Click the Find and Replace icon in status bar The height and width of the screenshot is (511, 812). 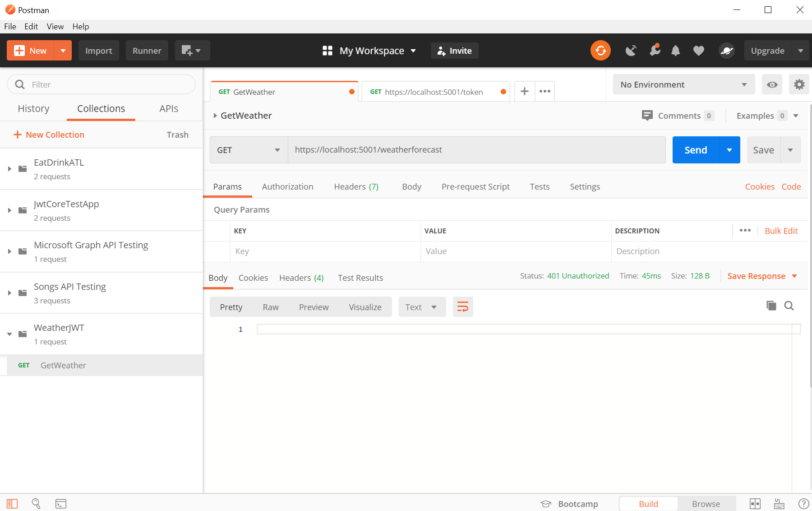tap(36, 504)
